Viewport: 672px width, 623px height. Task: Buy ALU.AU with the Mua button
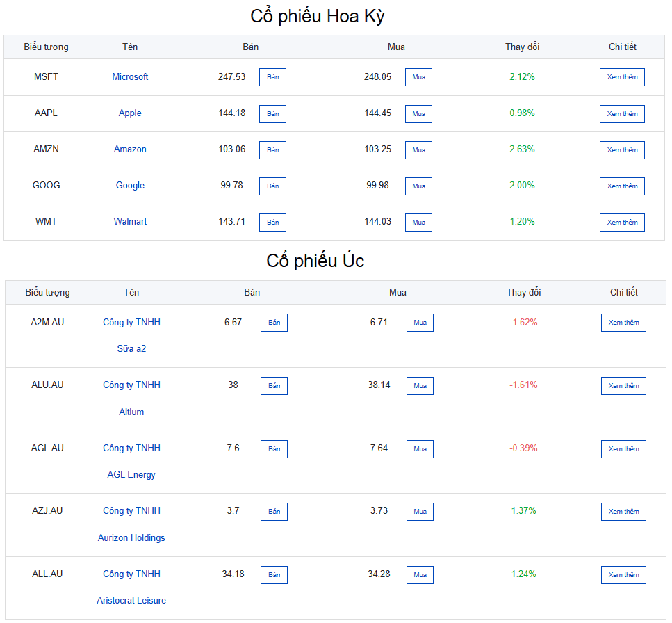420,386
